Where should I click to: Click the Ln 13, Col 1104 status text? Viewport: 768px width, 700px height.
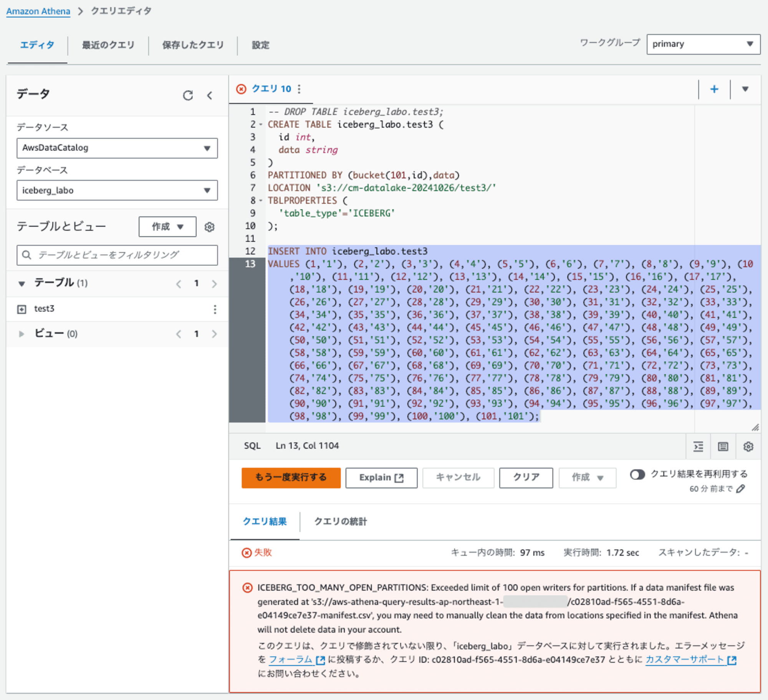307,446
